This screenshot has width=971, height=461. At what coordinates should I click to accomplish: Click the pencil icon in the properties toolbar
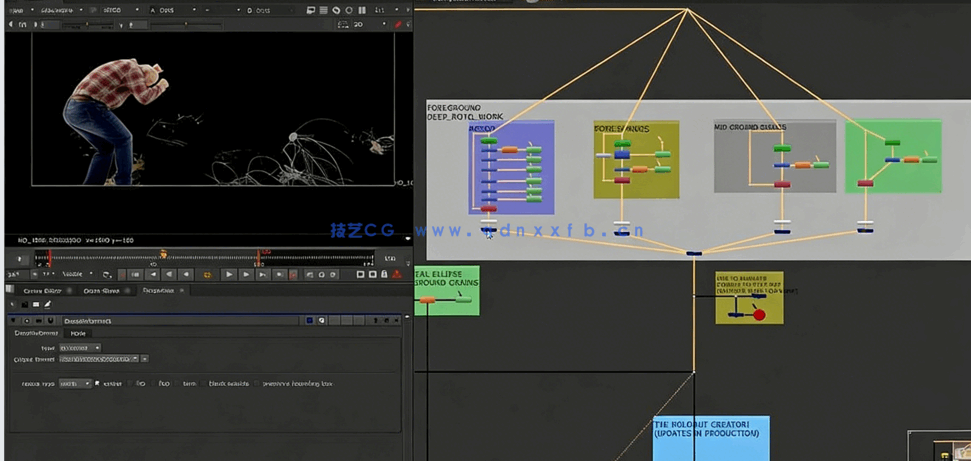tap(47, 304)
